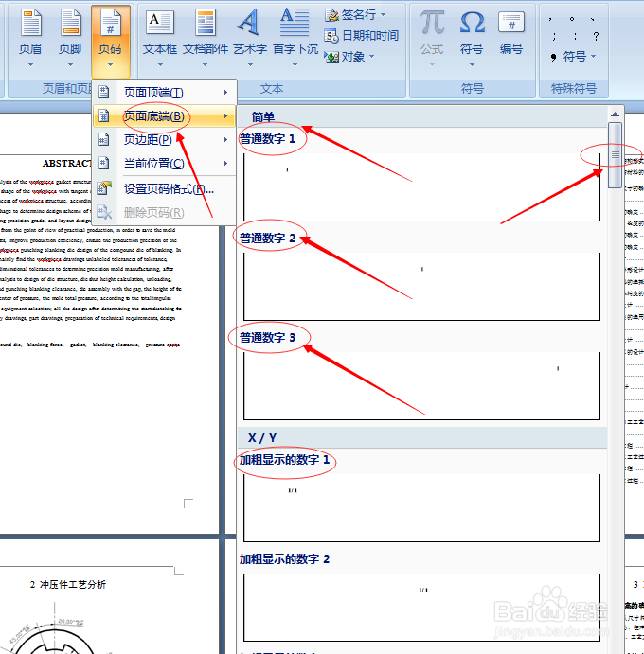Viewport: 644px width, 654px height.
Task: Click the Footer (页脚) icon
Action: (x=70, y=23)
